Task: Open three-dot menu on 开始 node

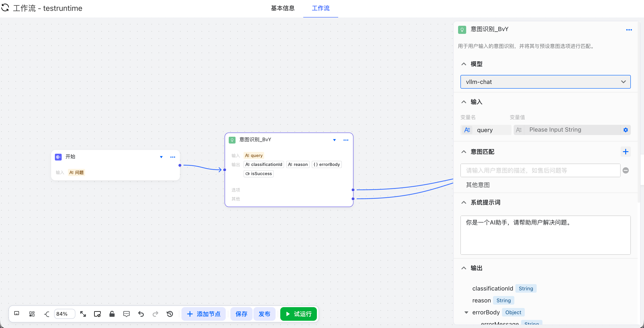Action: pyautogui.click(x=172, y=157)
